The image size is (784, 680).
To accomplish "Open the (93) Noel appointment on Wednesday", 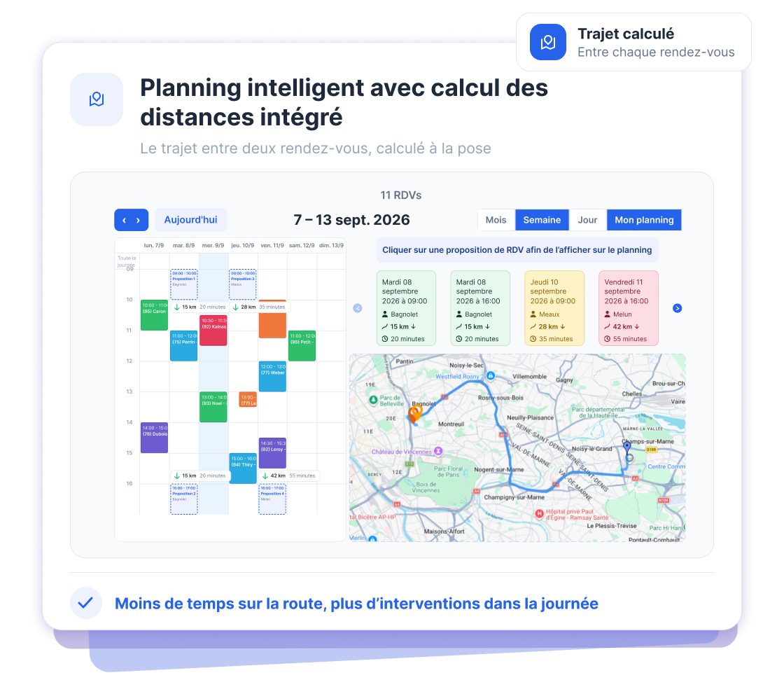I will pyautogui.click(x=213, y=407).
